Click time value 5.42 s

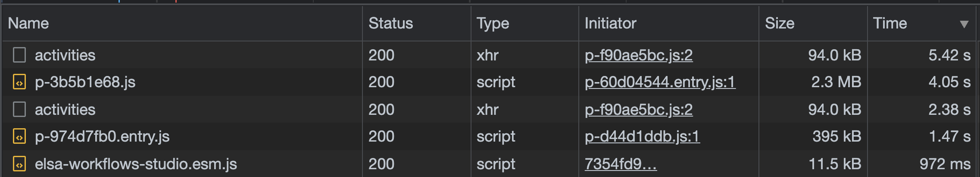coord(949,55)
